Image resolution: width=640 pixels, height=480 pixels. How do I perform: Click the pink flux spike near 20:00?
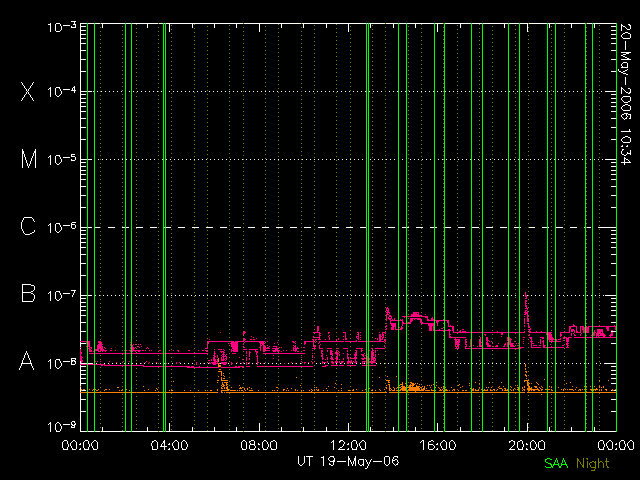pos(526,314)
